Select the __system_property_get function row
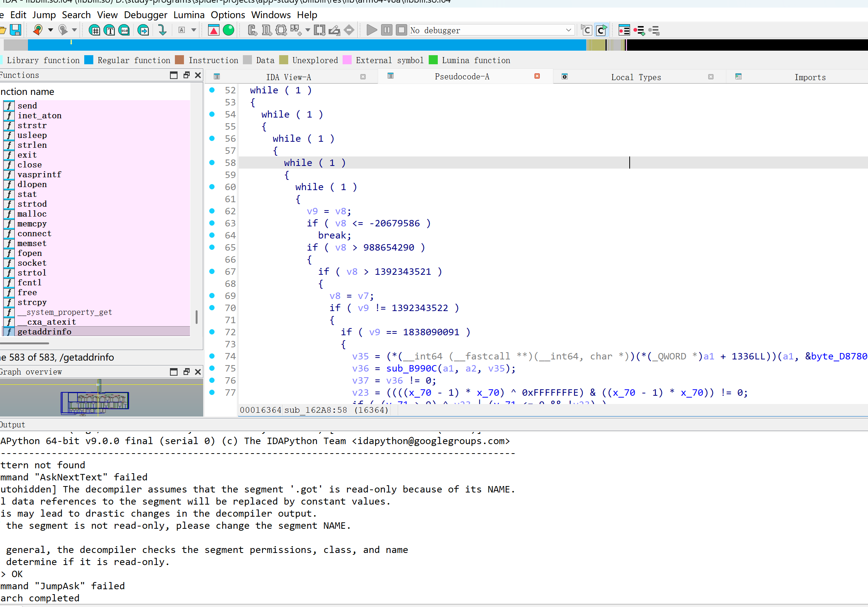868x607 pixels. [95, 312]
